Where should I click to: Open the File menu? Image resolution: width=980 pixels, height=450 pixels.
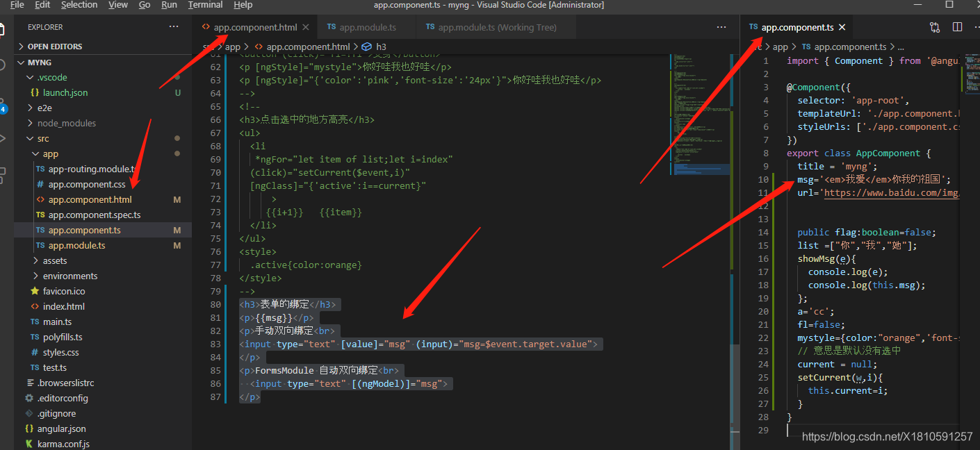click(x=17, y=5)
